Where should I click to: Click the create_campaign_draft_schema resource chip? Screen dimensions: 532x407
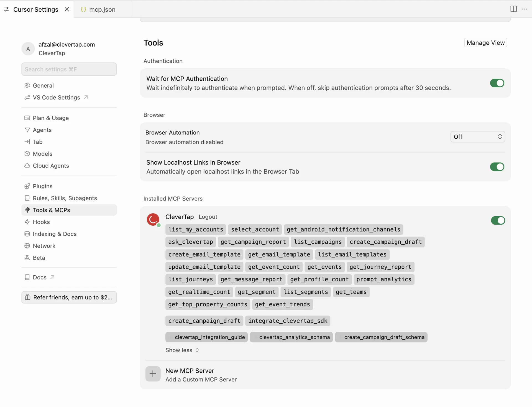click(381, 337)
